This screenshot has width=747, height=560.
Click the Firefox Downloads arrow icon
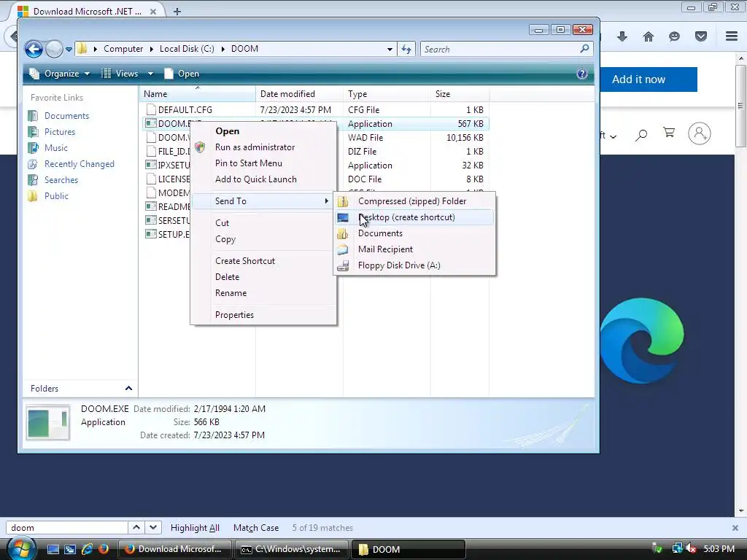point(622,36)
